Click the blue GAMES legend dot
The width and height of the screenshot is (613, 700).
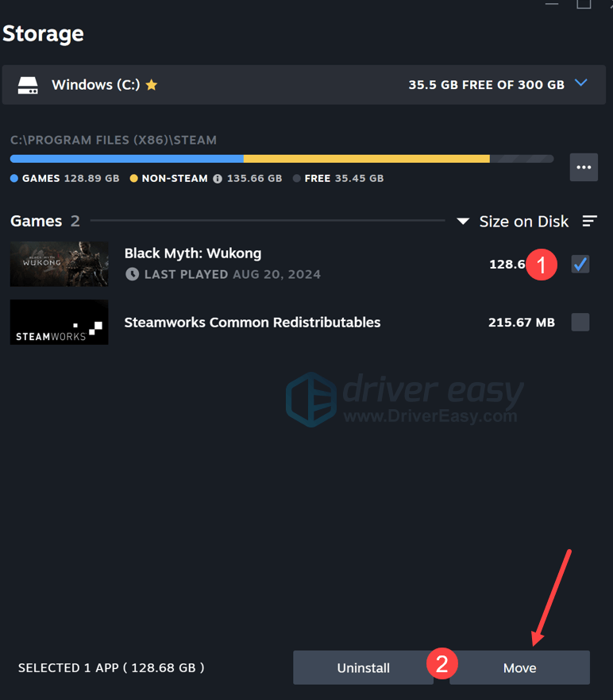tap(14, 179)
